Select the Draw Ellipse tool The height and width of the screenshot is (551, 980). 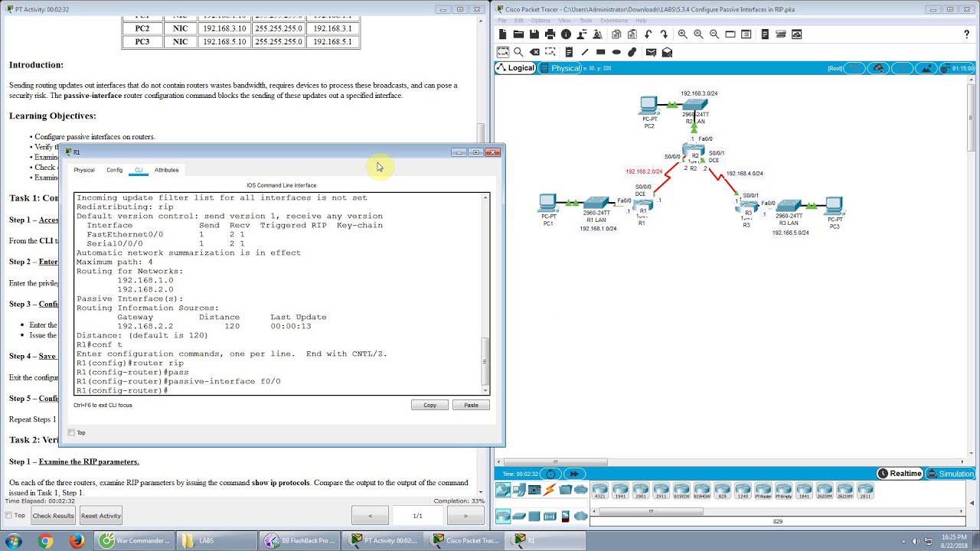616,52
